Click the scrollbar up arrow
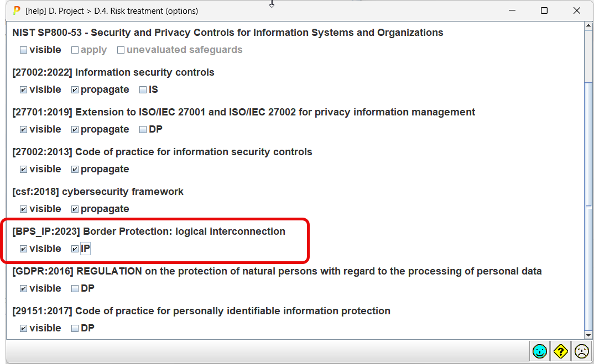This screenshot has width=594, height=364. (x=588, y=27)
